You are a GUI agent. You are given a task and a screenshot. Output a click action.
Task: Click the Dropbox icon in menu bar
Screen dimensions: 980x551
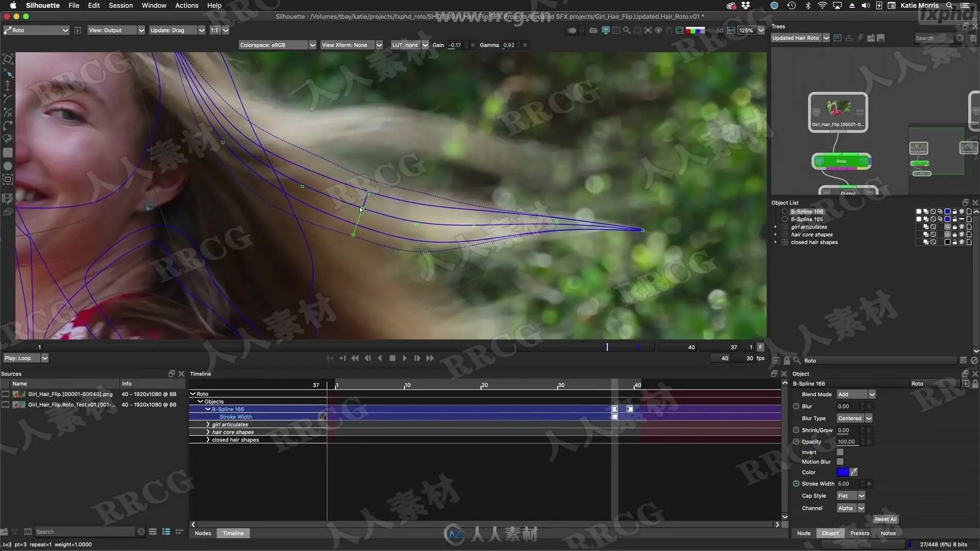746,6
